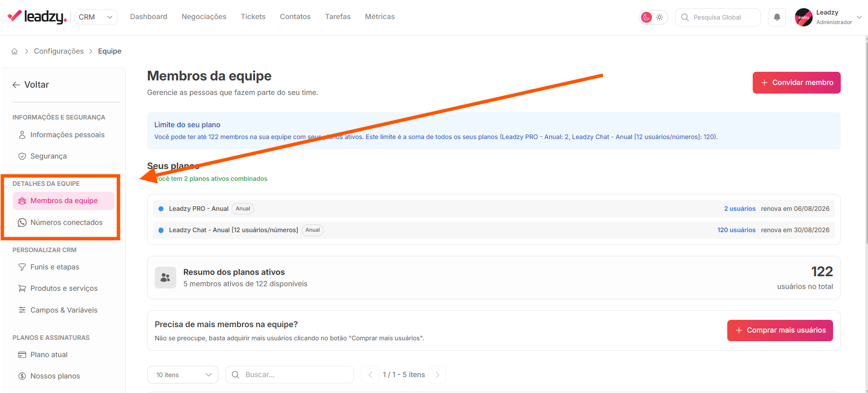868x393 pixels.
Task: Click the Membros da equipe group icon
Action: click(22, 201)
